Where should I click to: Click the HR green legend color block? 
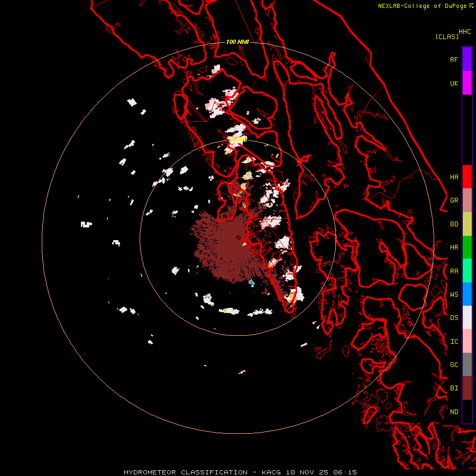467,247
